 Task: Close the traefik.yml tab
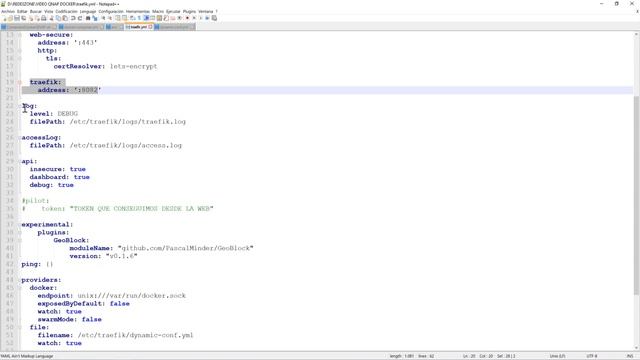coord(151,27)
